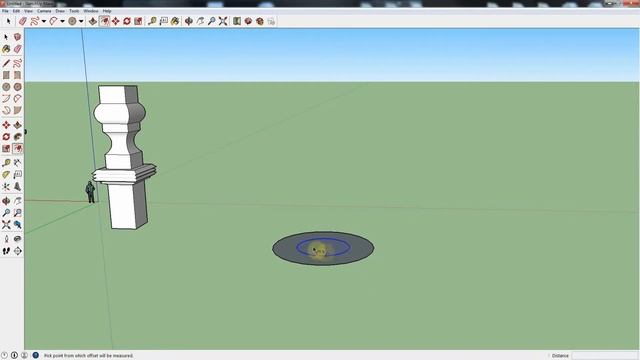
Task: Open the Extension Manager toolbar icon
Action: click(x=260, y=21)
